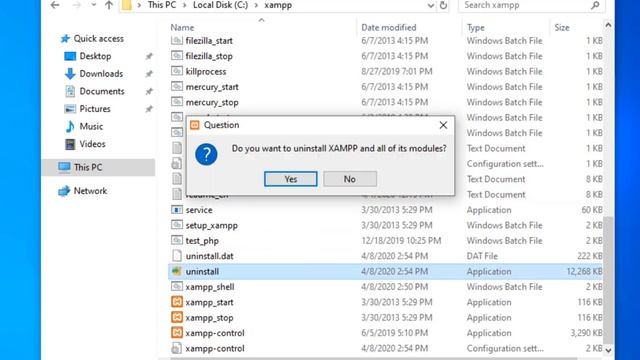
Task: Click the forward navigation arrow
Action: pyautogui.click(x=76, y=5)
